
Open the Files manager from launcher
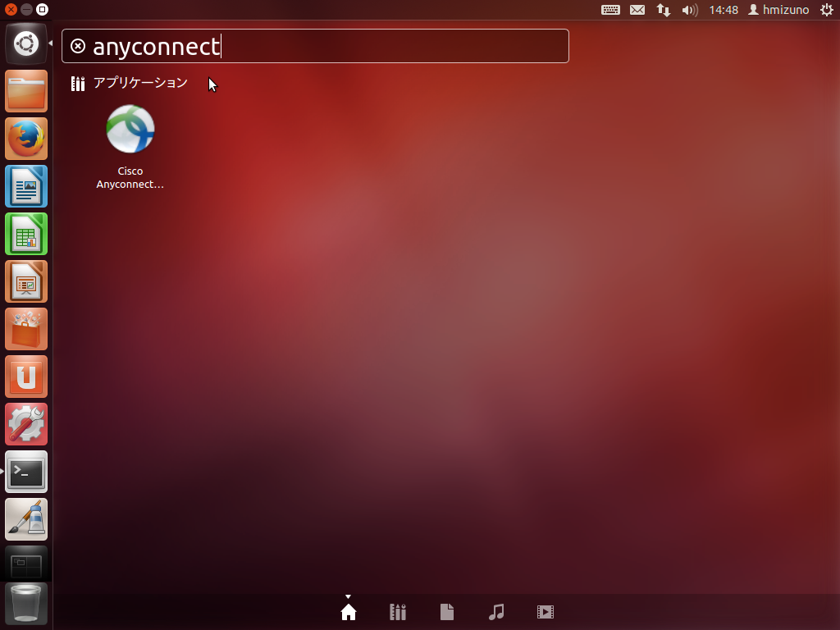click(26, 91)
